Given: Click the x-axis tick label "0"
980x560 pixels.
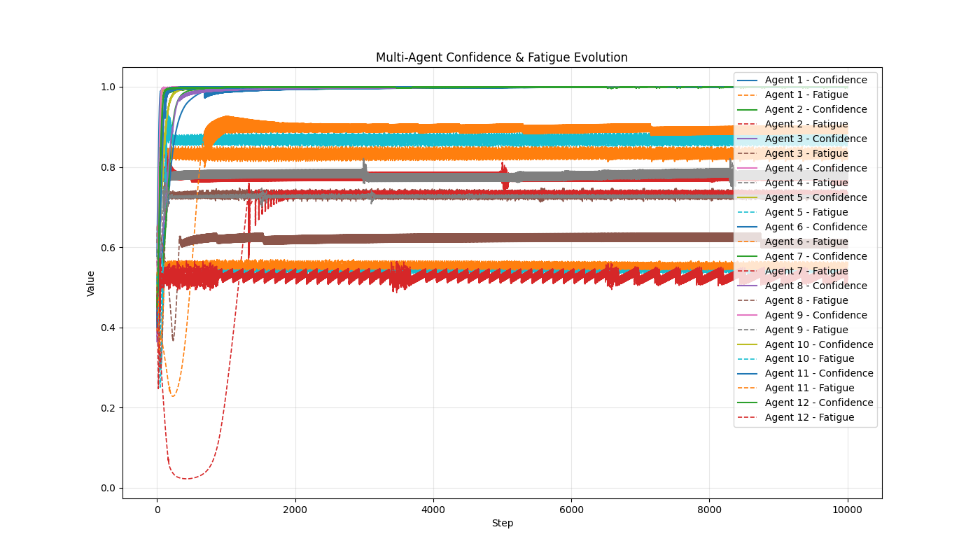Looking at the screenshot, I should [157, 510].
